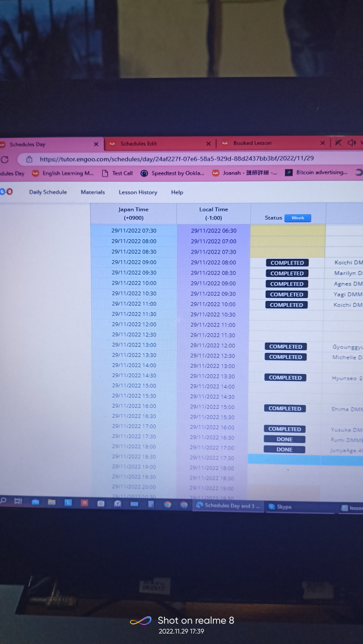Reload the page with the refresh icon
This screenshot has height=644, width=363.
5,159
